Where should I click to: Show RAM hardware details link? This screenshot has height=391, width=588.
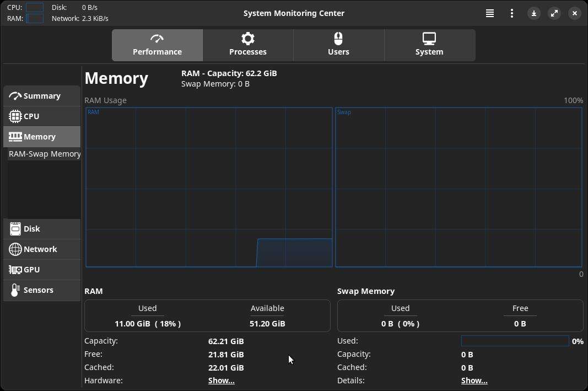(x=221, y=381)
